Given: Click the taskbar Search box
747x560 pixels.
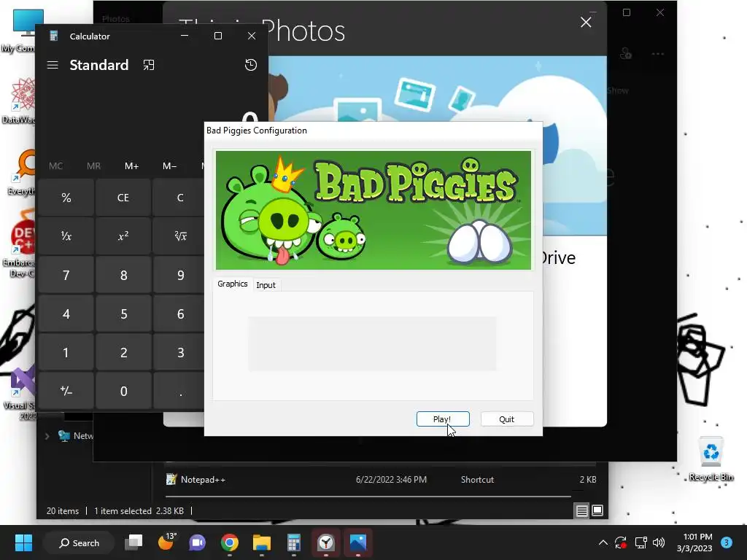Looking at the screenshot, I should click(x=79, y=542).
